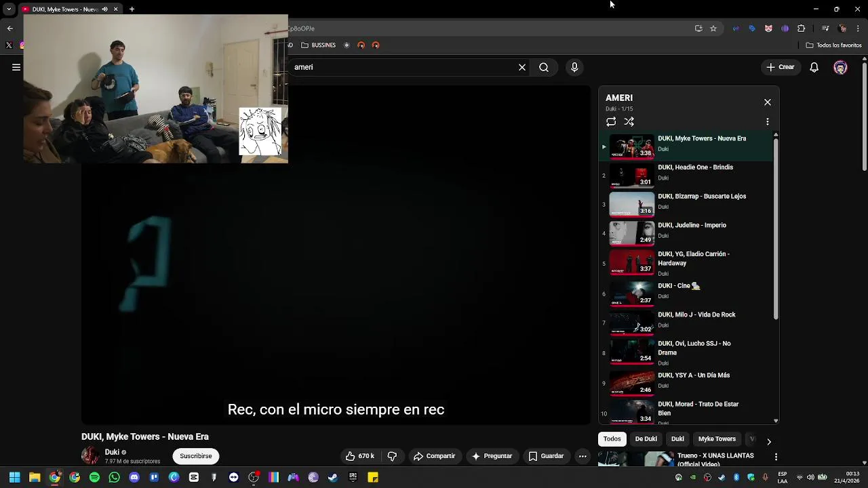Screen dimensions: 868x488
Task: Open the YouTube hamburger guide menu
Action: point(16,67)
